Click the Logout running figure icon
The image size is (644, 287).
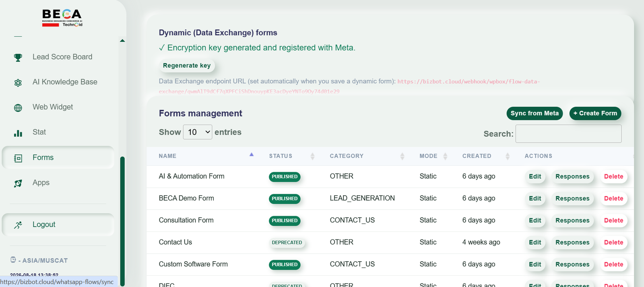click(x=18, y=225)
